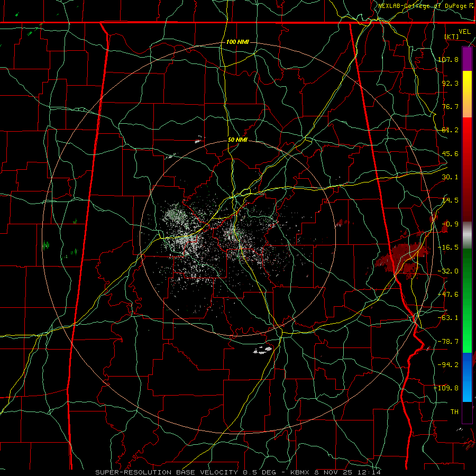This screenshot has height=476, width=476.
Task: Click the -16.5 scale value
Action: (x=448, y=248)
